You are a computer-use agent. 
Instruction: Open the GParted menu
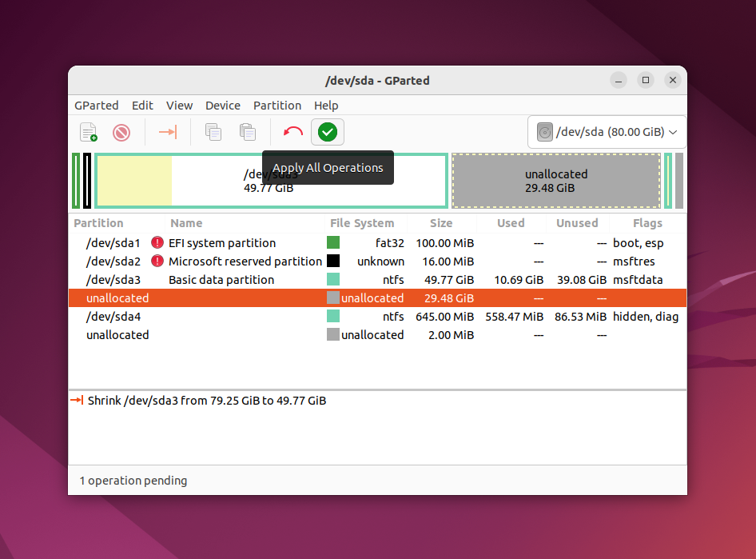pos(97,106)
